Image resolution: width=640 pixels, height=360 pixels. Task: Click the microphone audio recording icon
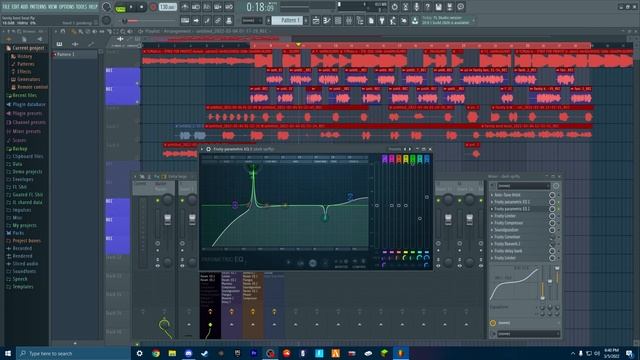(x=416, y=7)
